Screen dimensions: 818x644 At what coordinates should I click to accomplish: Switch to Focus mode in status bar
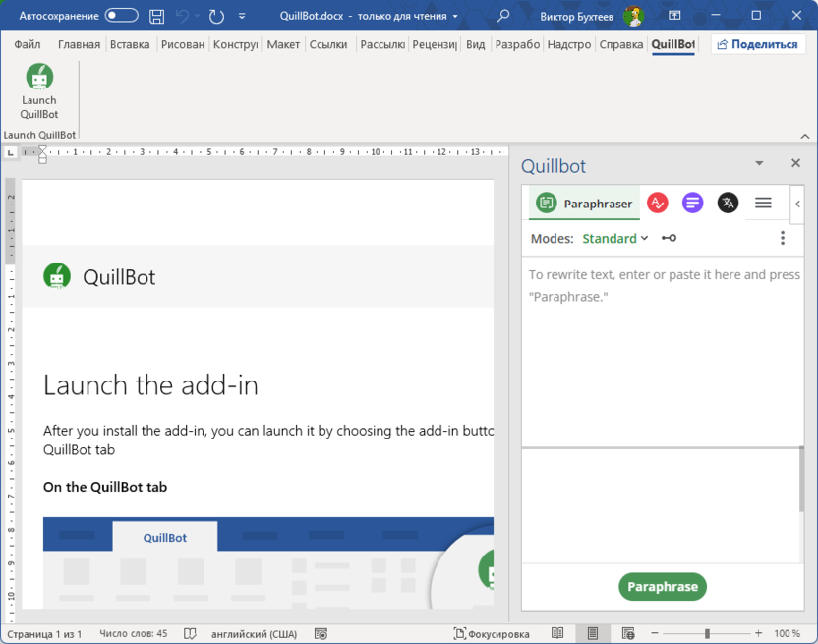tap(492, 634)
